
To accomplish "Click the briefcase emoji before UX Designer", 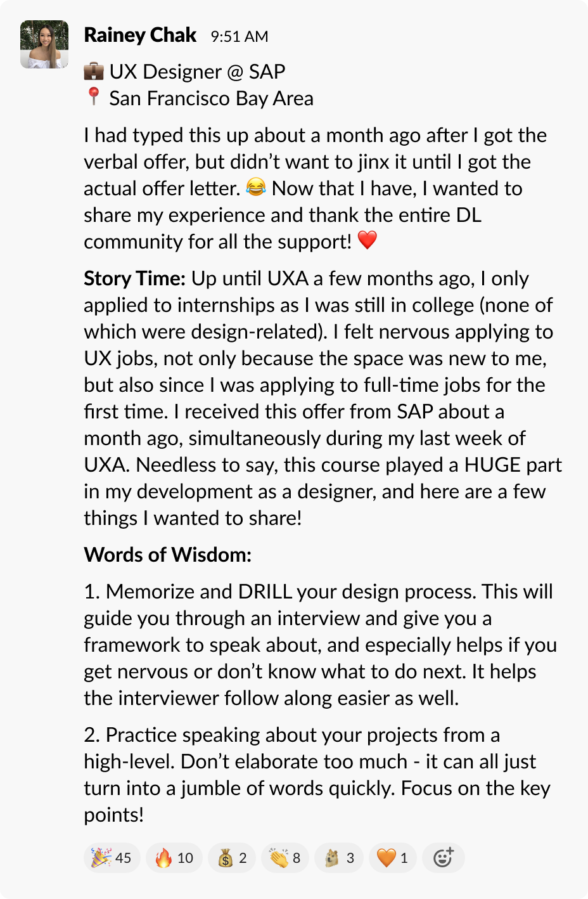I will 94,71.
